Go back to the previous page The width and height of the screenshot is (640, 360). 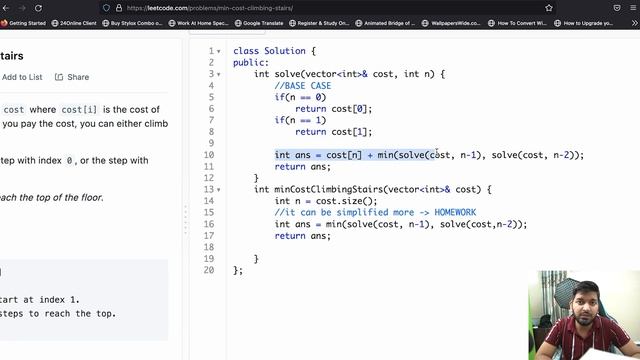pyautogui.click(x=5, y=8)
